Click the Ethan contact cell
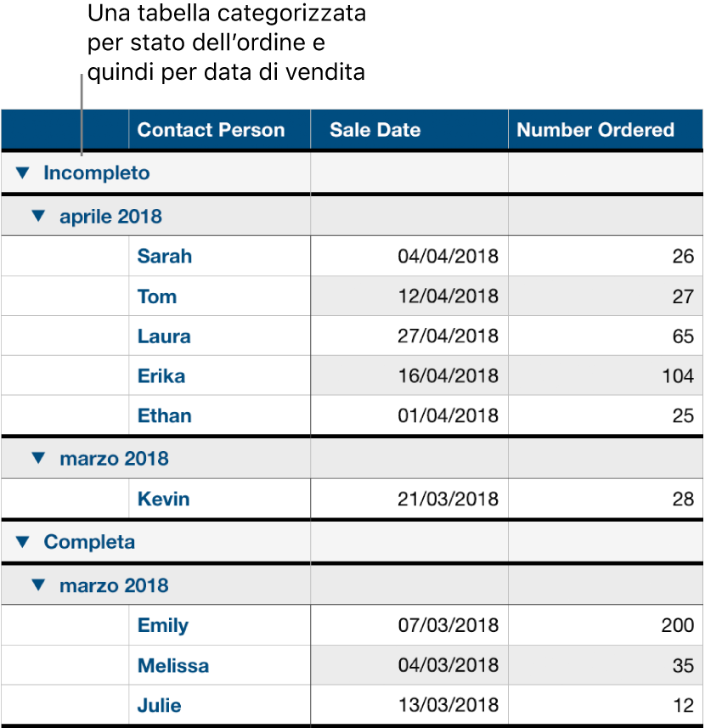Screen dimensions: 705x728 tap(165, 416)
